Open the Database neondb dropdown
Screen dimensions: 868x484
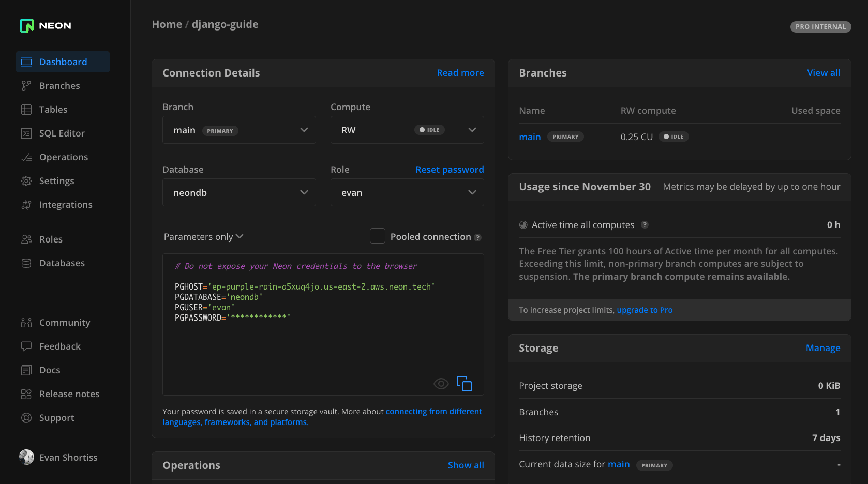click(x=239, y=193)
